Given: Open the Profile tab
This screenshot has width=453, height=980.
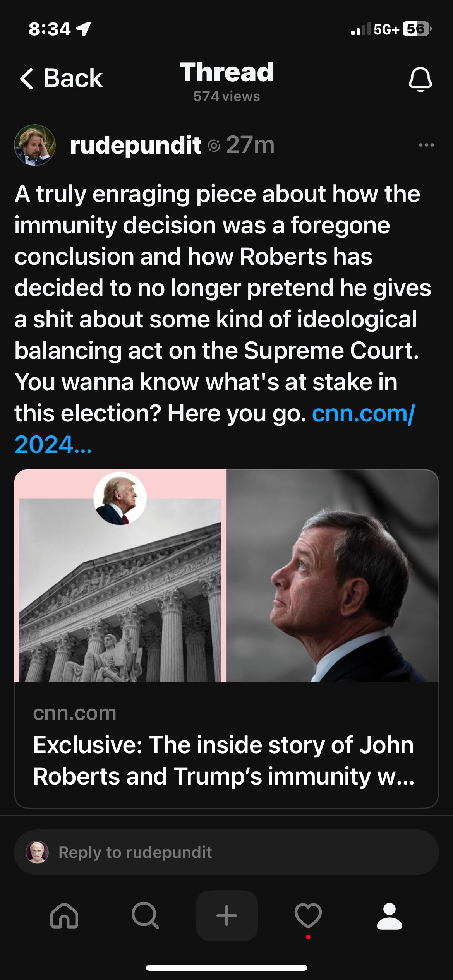Looking at the screenshot, I should 390,916.
